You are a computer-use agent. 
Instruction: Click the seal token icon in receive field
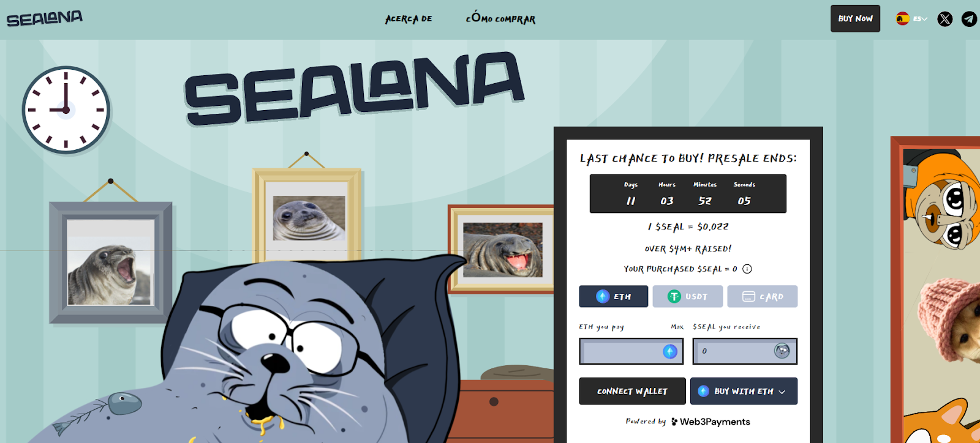782,351
